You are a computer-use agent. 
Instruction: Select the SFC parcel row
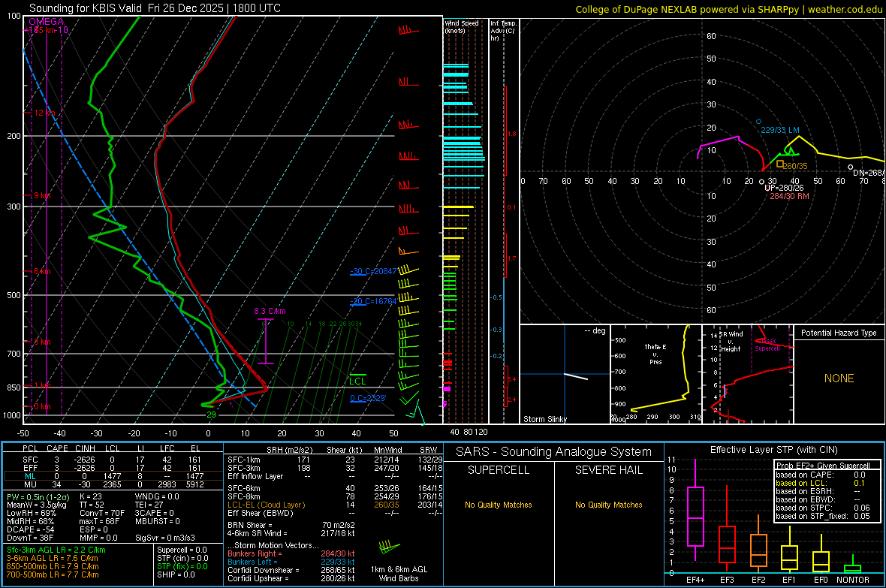point(113,460)
